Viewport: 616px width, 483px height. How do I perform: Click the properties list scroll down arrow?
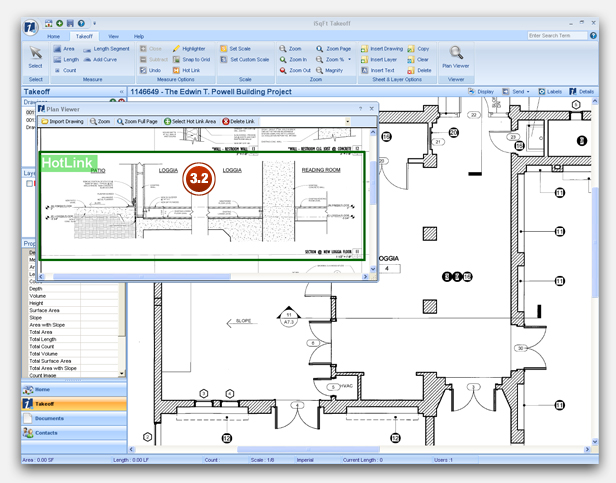(x=122, y=373)
